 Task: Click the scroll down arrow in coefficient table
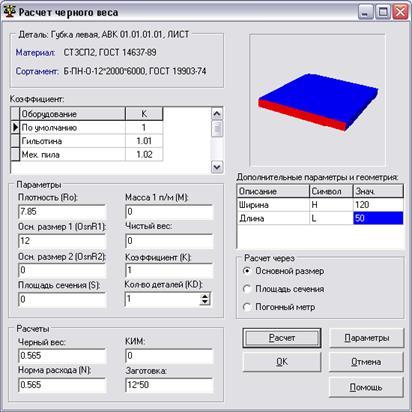[217, 167]
